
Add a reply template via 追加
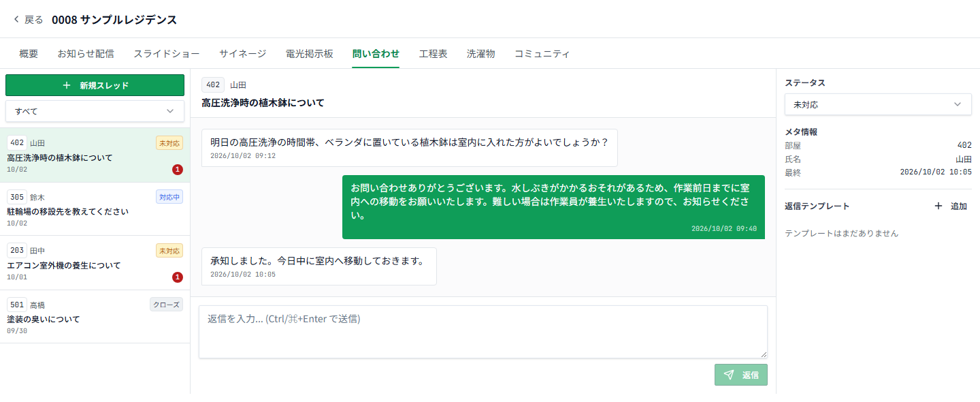tap(951, 206)
